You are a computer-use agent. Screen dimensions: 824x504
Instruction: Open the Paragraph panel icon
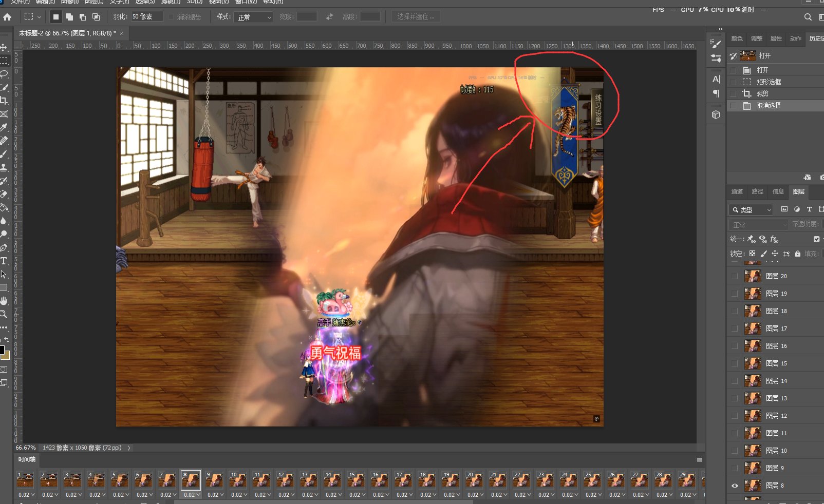(x=716, y=93)
